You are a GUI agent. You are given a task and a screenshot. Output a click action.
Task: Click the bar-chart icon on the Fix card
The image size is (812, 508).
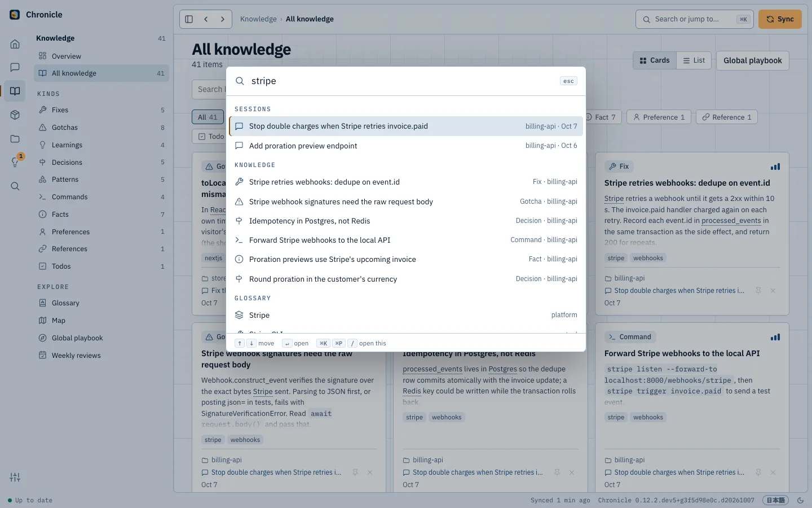[775, 167]
